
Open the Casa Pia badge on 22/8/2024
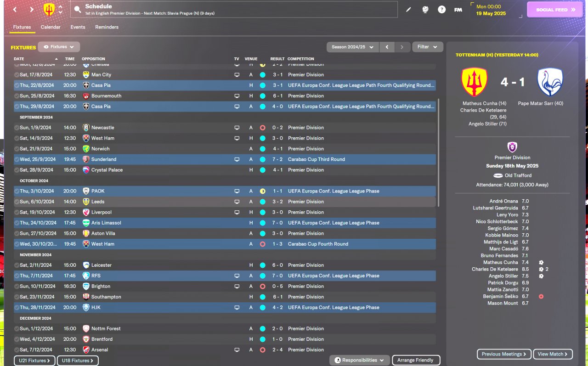86,85
